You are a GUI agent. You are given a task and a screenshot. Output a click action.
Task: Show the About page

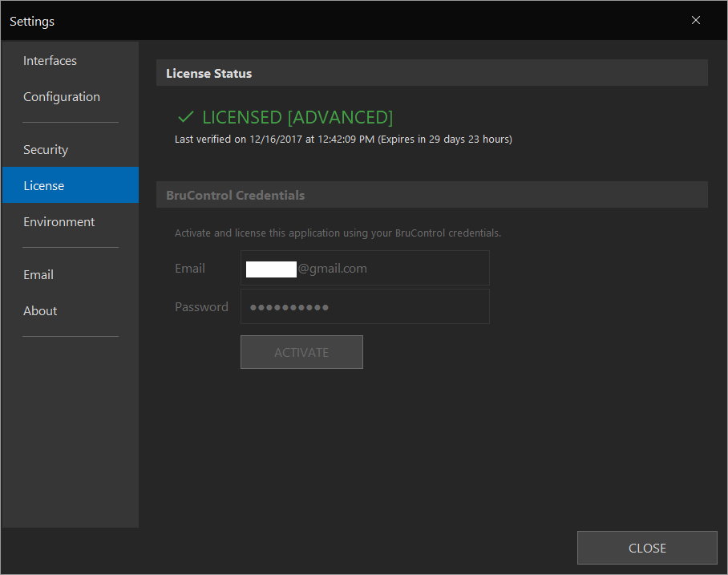click(x=70, y=310)
